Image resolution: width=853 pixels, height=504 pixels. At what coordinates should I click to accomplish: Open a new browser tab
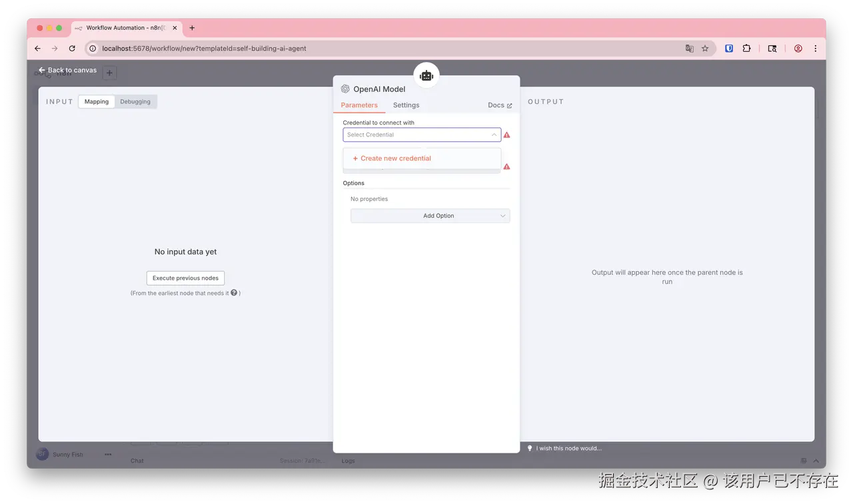tap(192, 28)
